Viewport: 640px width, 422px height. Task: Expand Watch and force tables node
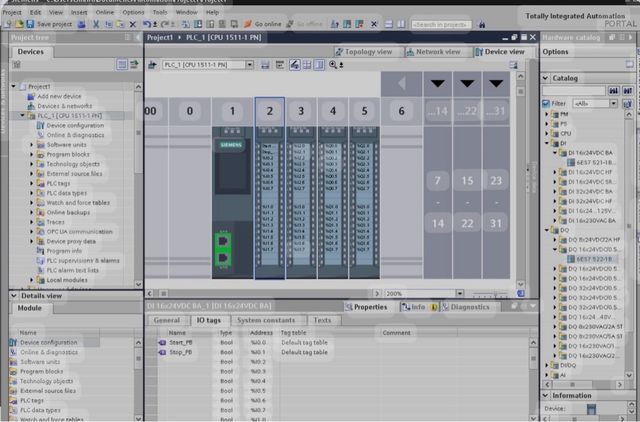pyautogui.click(x=31, y=203)
